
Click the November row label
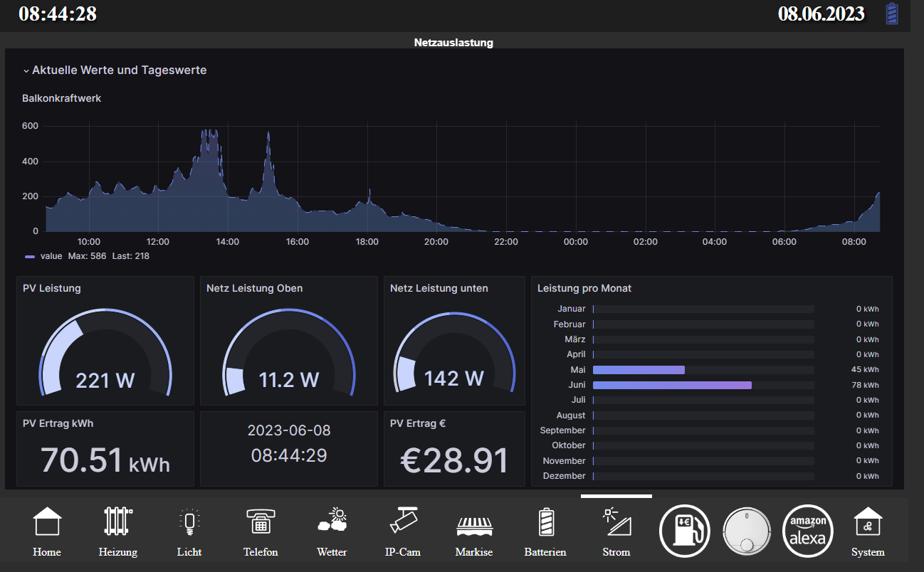point(565,461)
